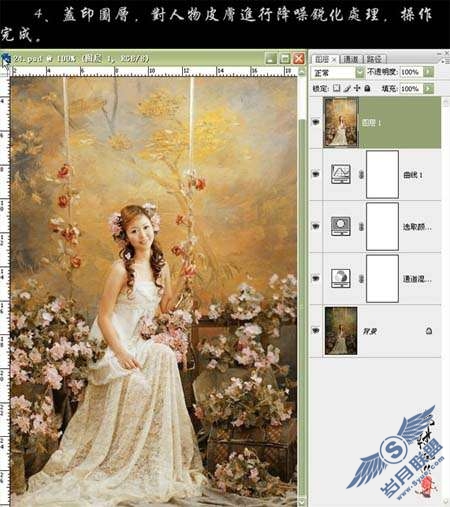Open the 填充 slider arrow
This screenshot has height=507, width=450.
(429, 89)
